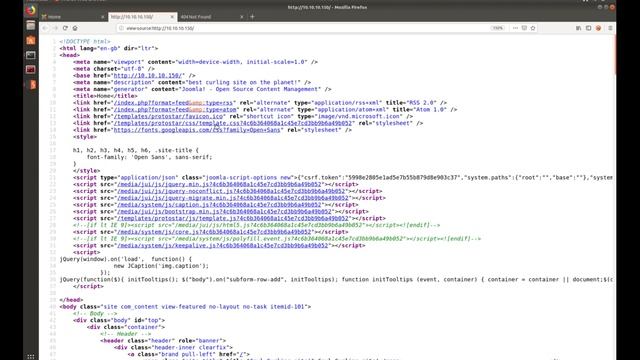Open the fonts.googleapis.com Open+Sans link
Screen dimensions: 640x360
pos(197,130)
